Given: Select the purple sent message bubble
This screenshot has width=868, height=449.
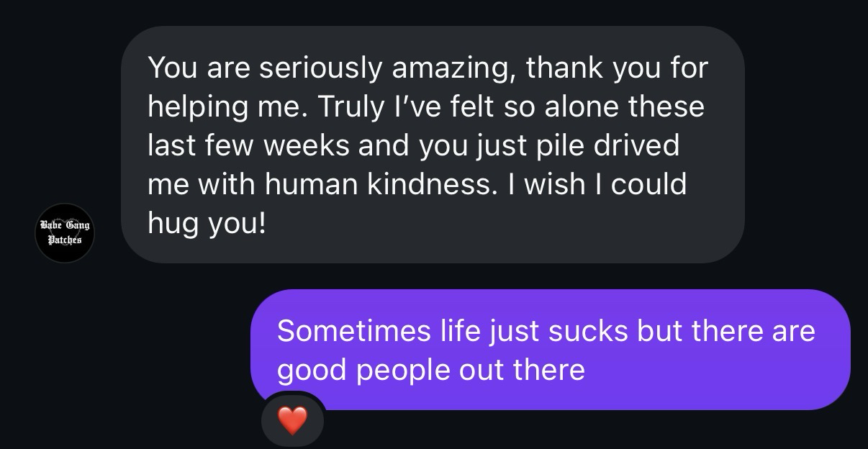Looking at the screenshot, I should [x=550, y=349].
